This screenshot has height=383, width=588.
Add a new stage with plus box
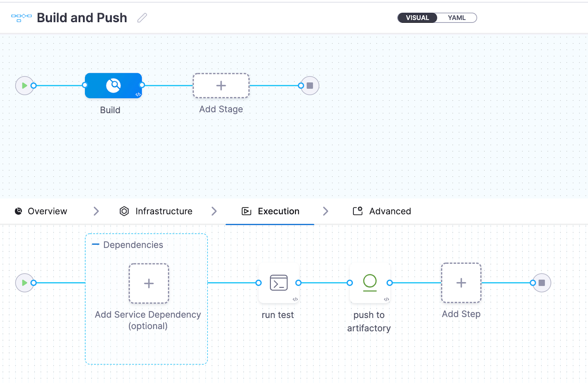point(221,86)
